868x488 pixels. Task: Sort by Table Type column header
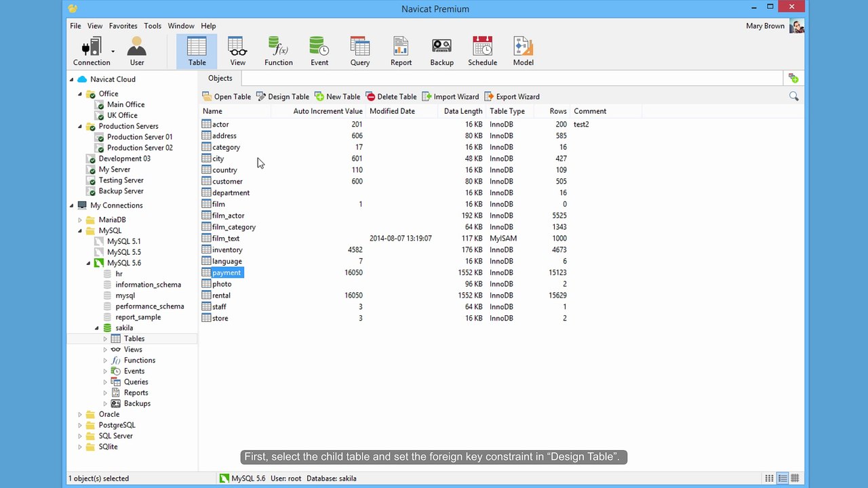point(510,111)
